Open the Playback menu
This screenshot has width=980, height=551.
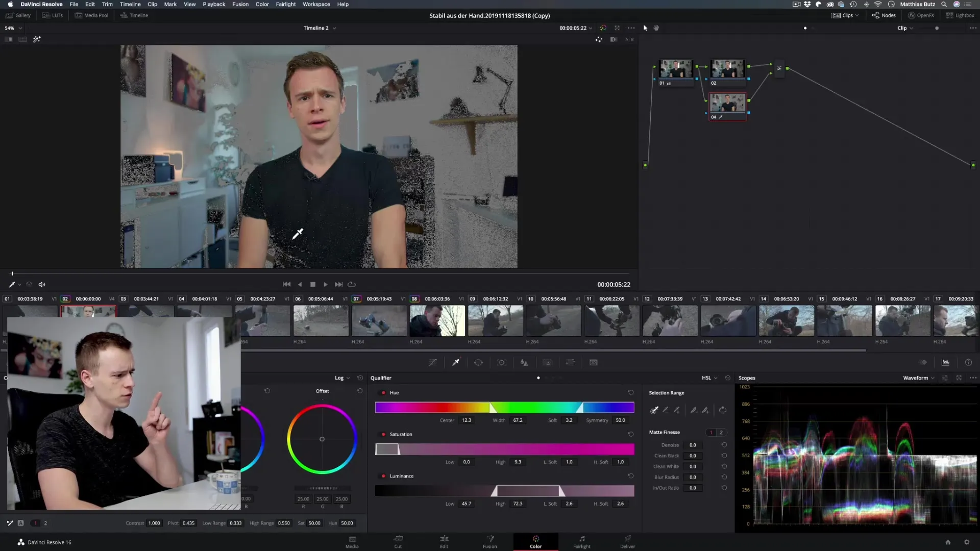[x=214, y=4]
